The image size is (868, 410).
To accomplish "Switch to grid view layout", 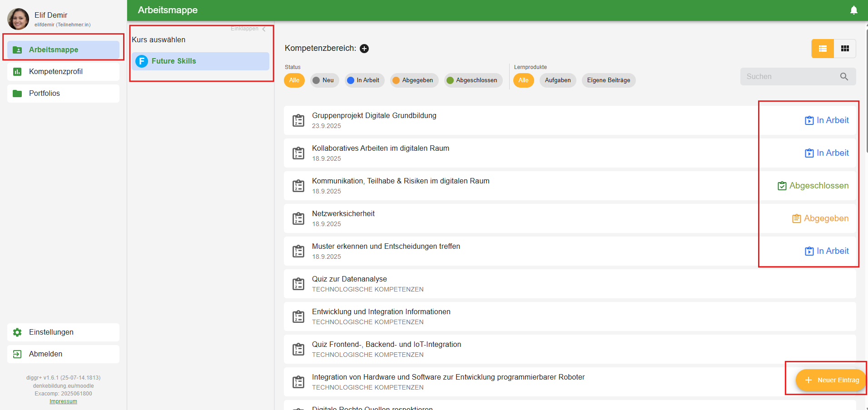I will tap(845, 49).
